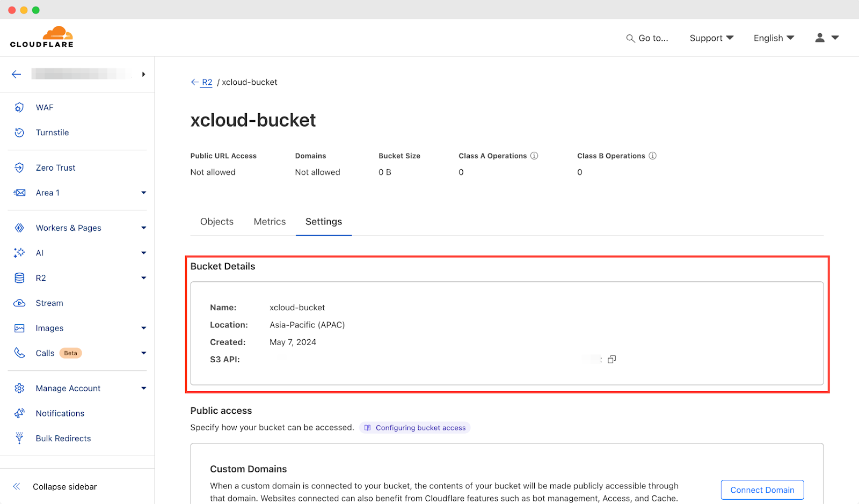
Task: Click the WAF shield icon in sidebar
Action: click(x=19, y=107)
